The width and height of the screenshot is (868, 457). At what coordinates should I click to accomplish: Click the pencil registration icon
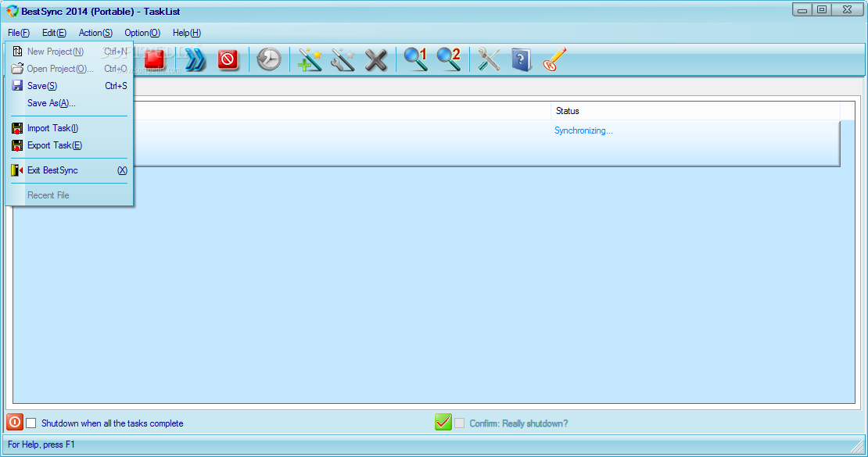point(554,59)
